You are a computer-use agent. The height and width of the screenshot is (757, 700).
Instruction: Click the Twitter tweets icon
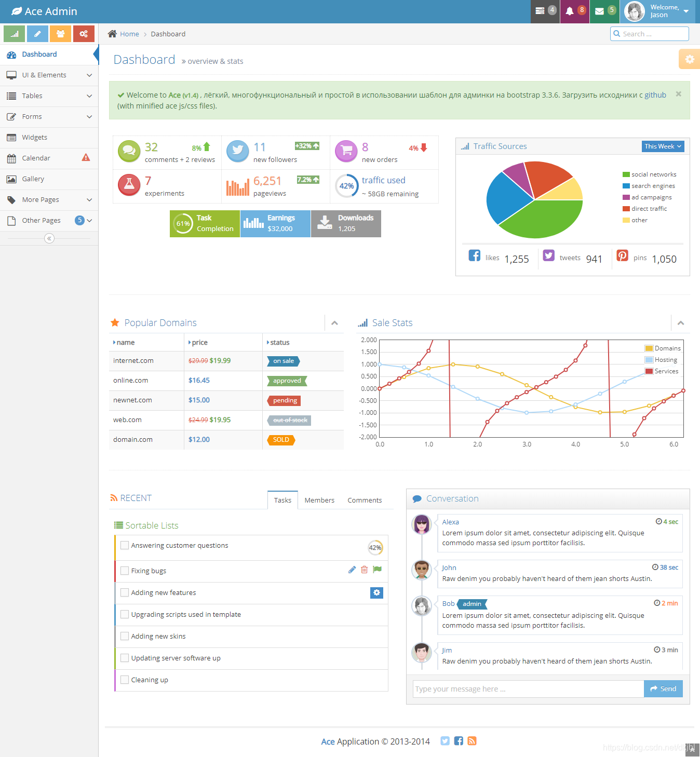(549, 255)
